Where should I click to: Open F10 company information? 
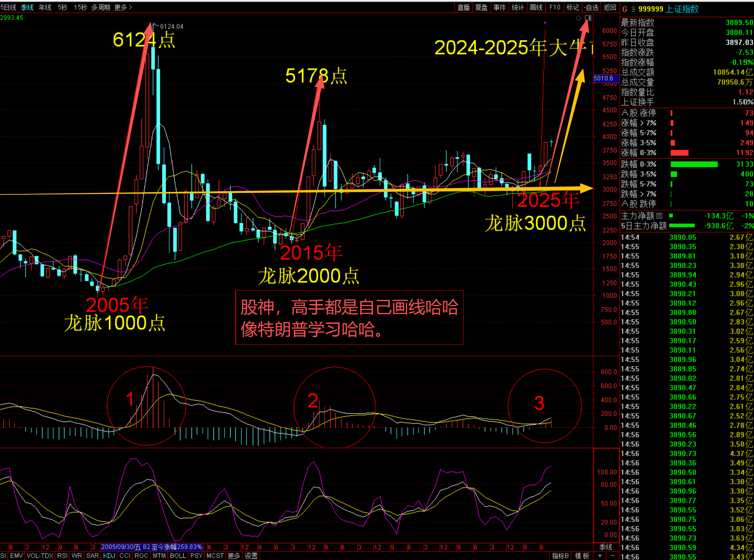coord(555,7)
